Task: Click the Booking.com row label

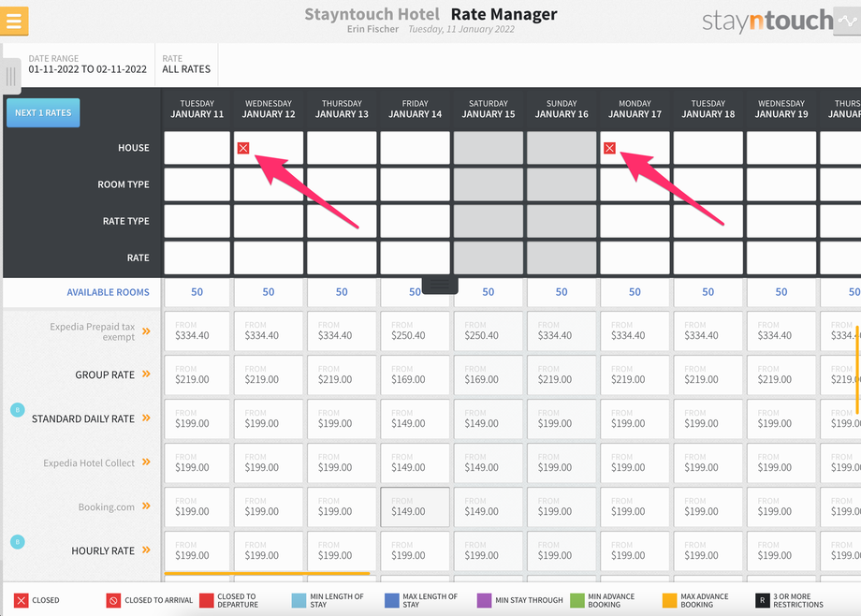Action: (106, 506)
